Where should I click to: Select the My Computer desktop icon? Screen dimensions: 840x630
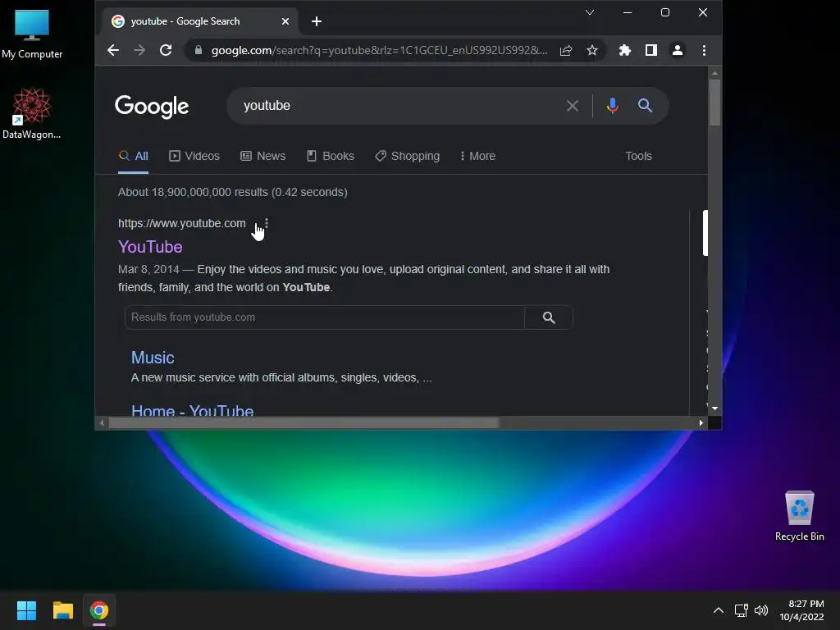(32, 33)
